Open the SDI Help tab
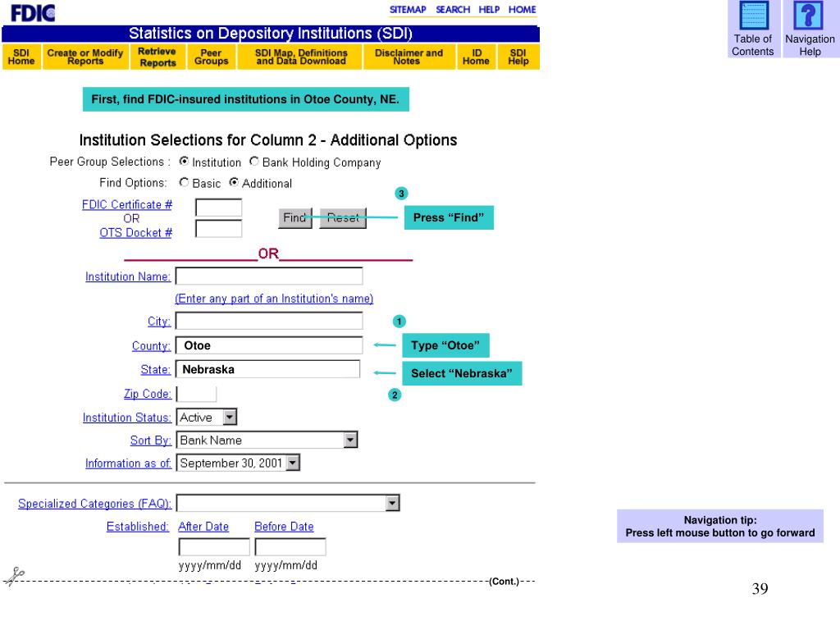 point(518,57)
